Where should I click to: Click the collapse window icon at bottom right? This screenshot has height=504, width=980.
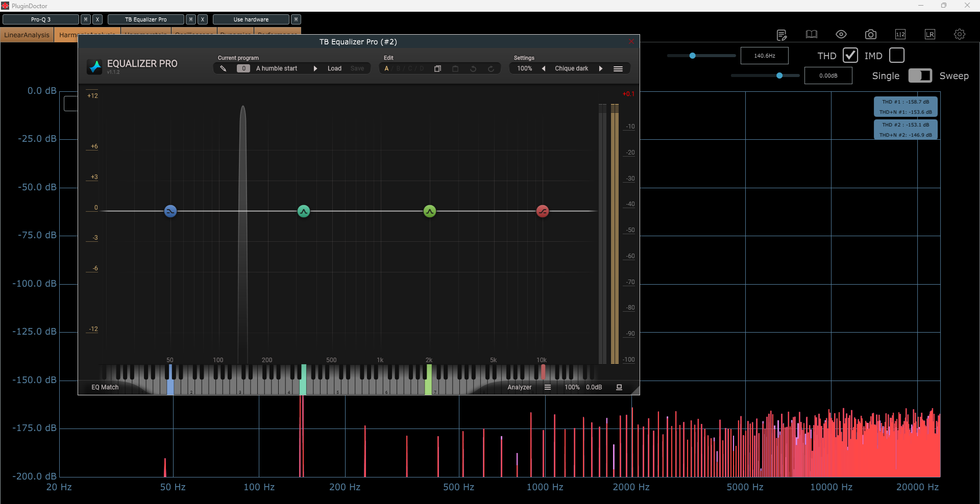(619, 387)
